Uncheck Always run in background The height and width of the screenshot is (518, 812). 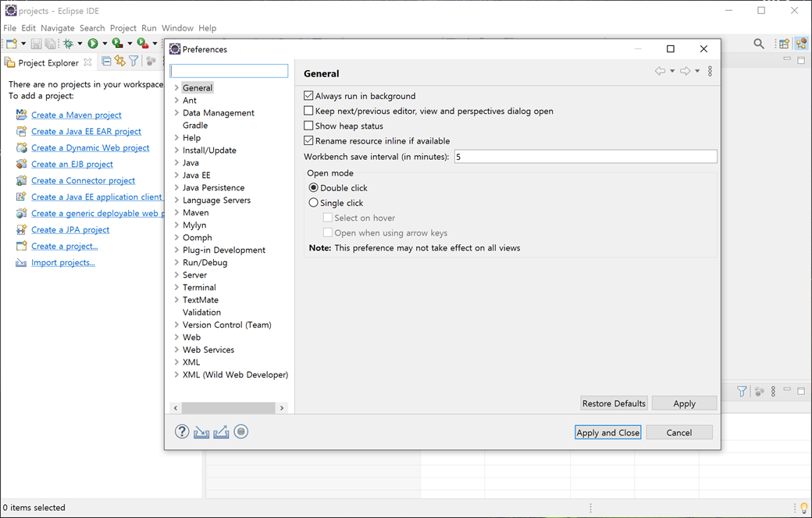(308, 96)
